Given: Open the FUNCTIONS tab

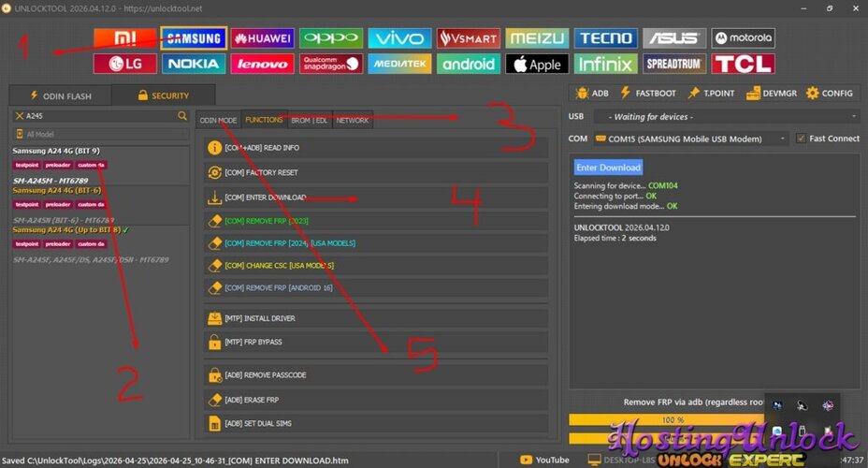Looking at the screenshot, I should click(x=264, y=120).
